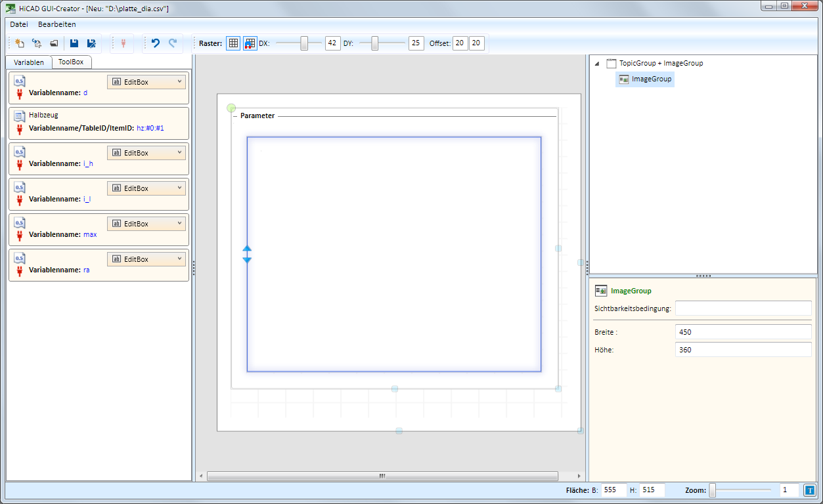Select ImageGroup in the tree
Screen dimensions: 823x504
point(651,79)
